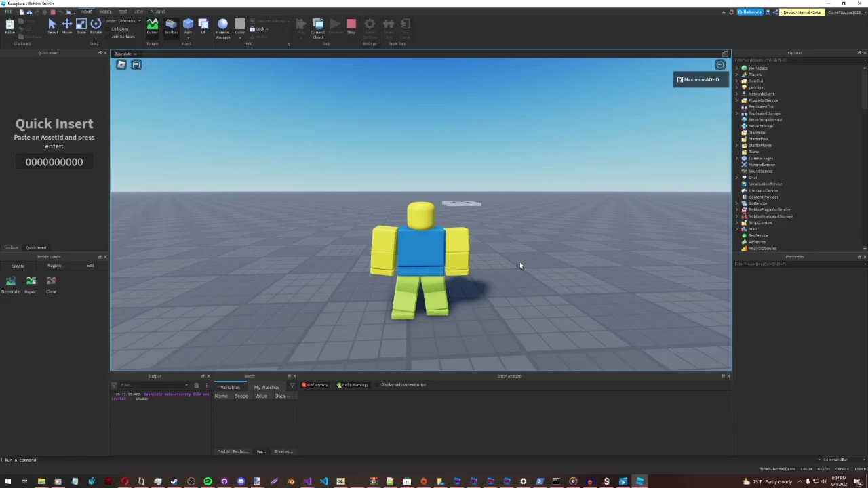The width and height of the screenshot is (868, 488).
Task: Switch to the PLUGINS ribbon tab
Action: 157,12
